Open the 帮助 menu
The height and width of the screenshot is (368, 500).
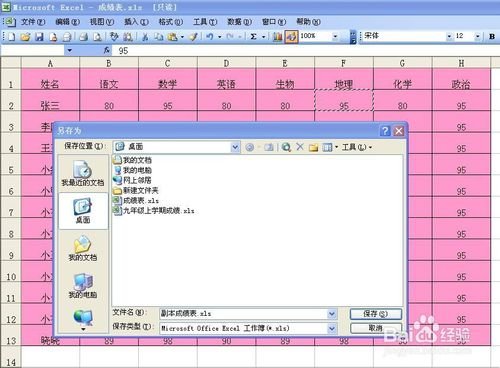pyautogui.click(x=308, y=22)
